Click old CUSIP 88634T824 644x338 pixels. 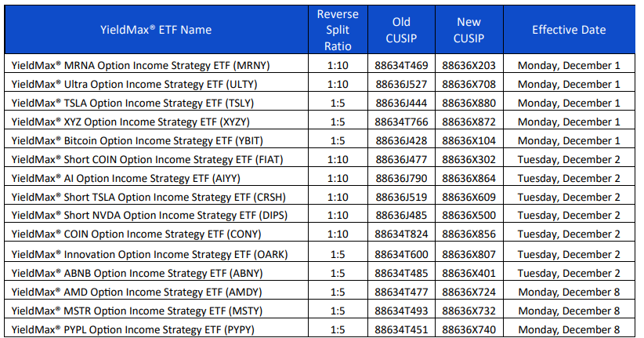click(x=401, y=234)
